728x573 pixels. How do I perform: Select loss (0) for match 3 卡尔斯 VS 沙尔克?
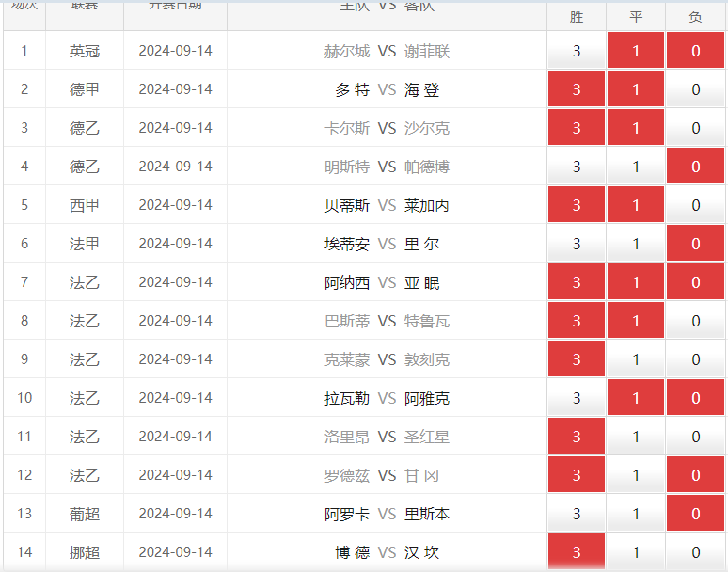point(695,127)
